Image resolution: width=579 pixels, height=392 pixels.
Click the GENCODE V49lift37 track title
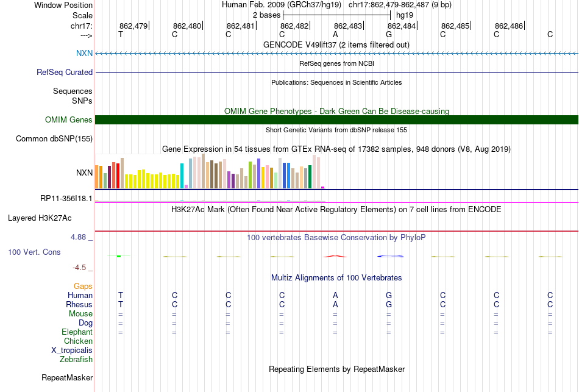336,45
